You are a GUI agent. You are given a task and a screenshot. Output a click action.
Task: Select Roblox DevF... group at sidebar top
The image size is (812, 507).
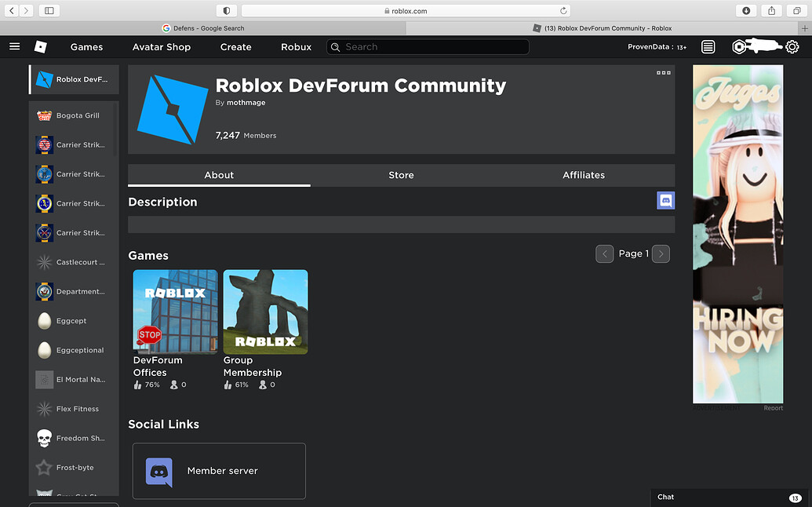click(74, 79)
